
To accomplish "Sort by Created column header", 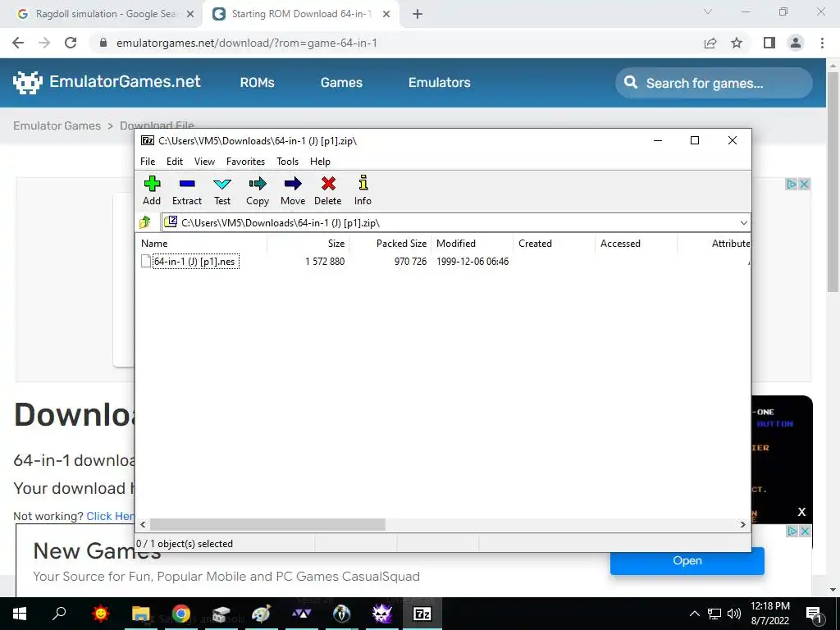I will [554, 243].
